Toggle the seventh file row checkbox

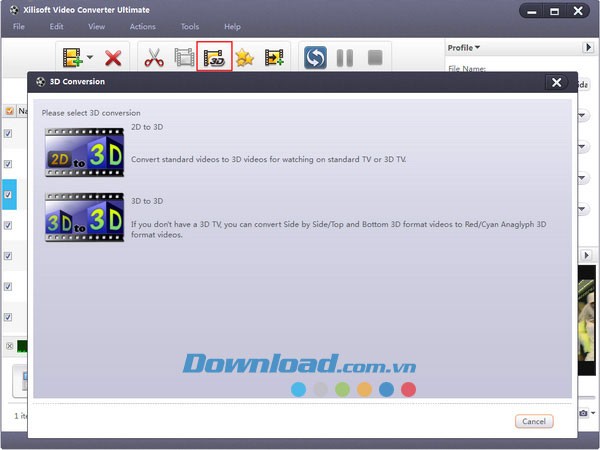8,317
